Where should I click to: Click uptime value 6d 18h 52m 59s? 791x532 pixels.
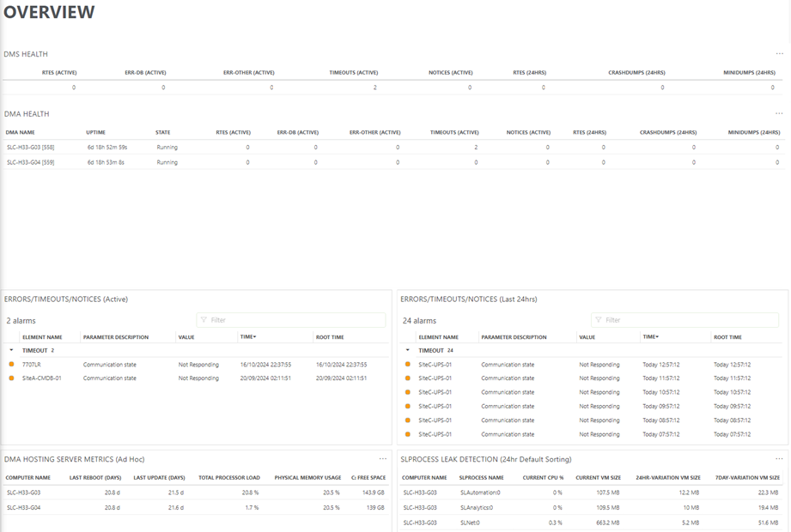coord(107,147)
